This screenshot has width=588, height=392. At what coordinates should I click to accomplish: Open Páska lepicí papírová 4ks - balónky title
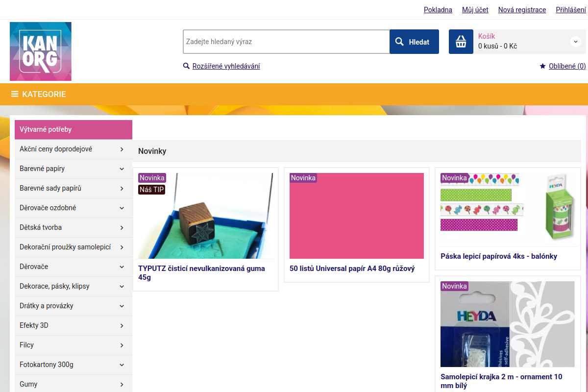(499, 256)
